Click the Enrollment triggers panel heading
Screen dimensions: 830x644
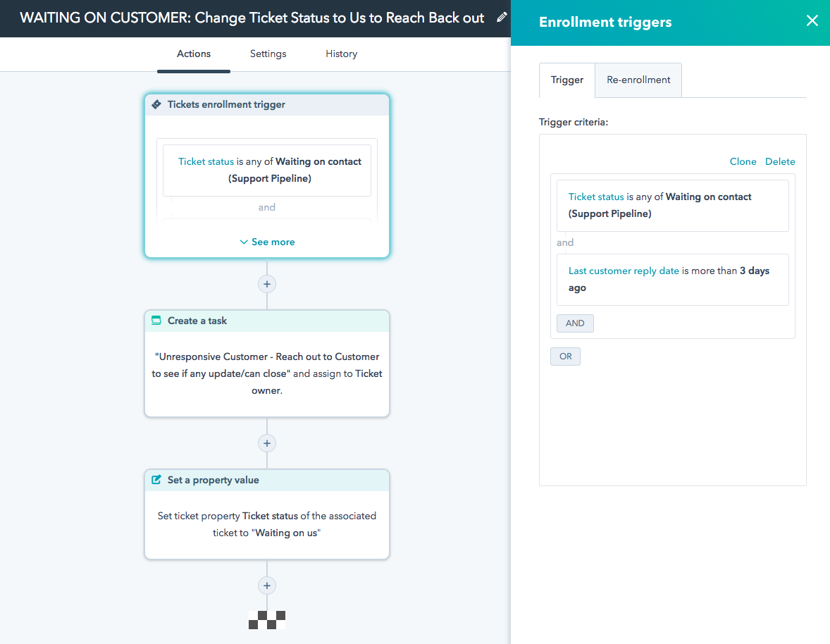coord(605,23)
